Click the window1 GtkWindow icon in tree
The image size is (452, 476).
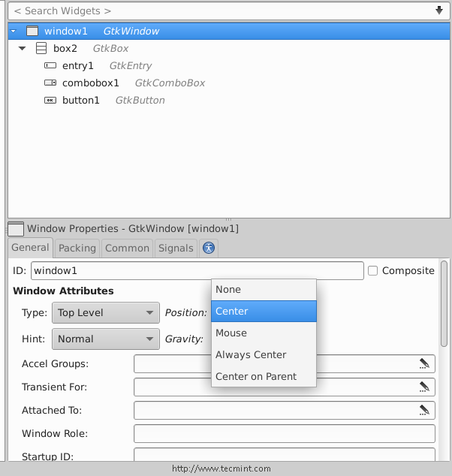[x=32, y=31]
